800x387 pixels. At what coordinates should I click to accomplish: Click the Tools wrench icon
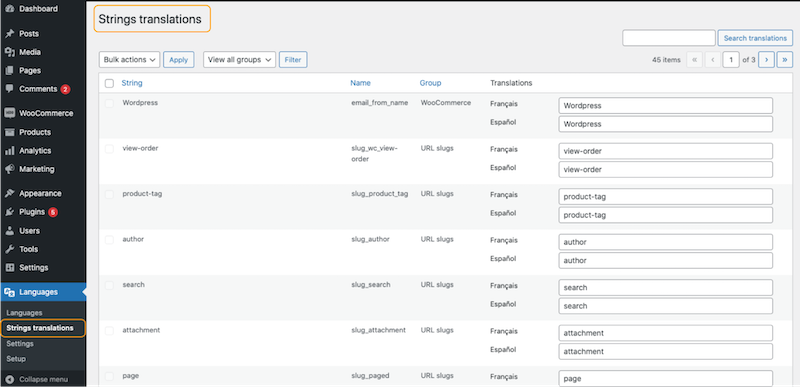point(9,249)
